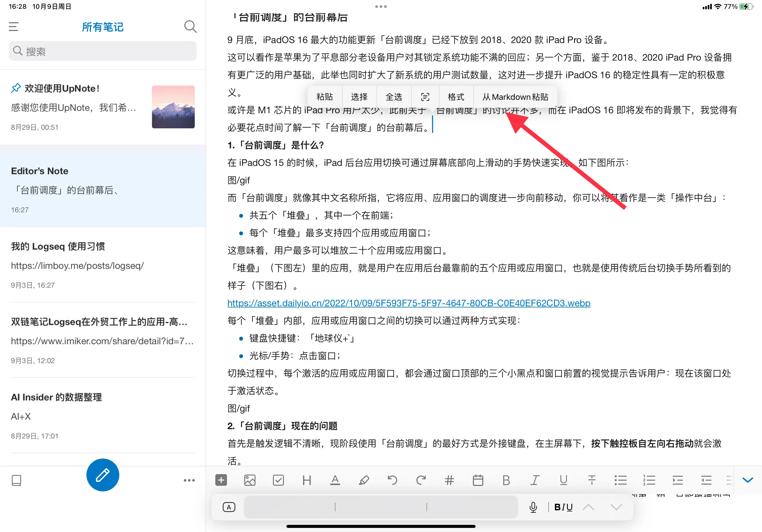The width and height of the screenshot is (762, 532).
Task: Insert a date with the calendar icon
Action: pyautogui.click(x=478, y=480)
